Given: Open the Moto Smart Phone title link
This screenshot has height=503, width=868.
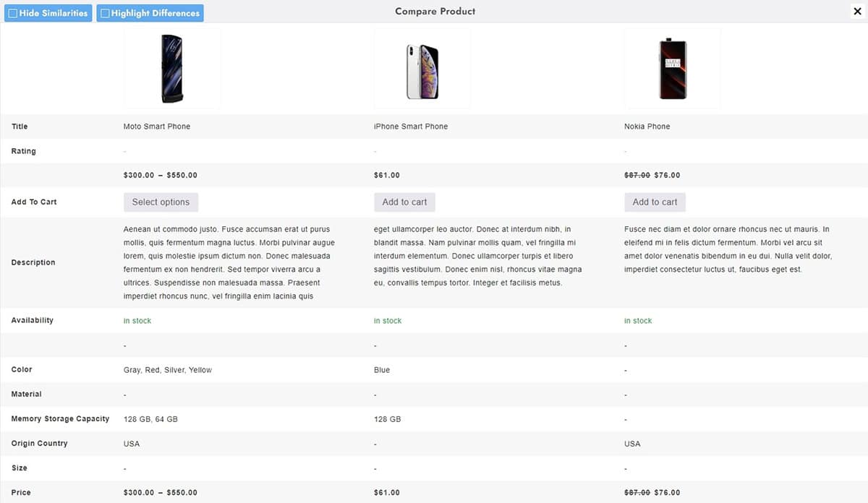Looking at the screenshot, I should click(157, 126).
